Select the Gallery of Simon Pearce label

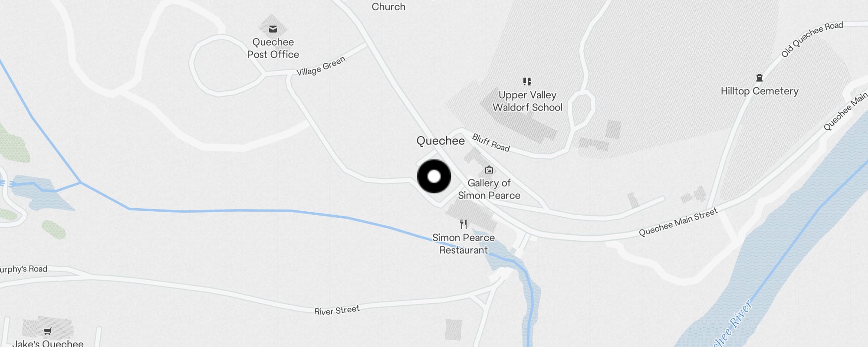[x=489, y=189]
